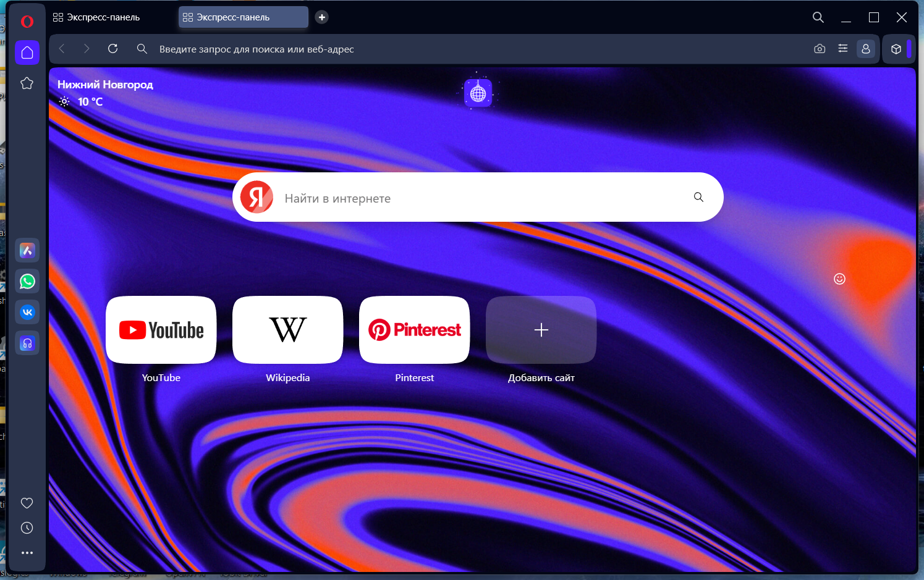Open VK messenger in the sidebar
Image resolution: width=924 pixels, height=580 pixels.
click(27, 313)
